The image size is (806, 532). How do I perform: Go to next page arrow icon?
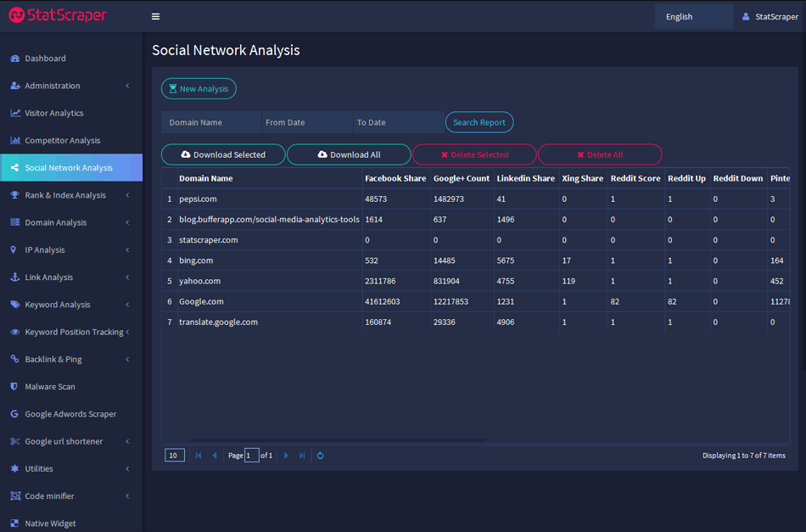(286, 456)
